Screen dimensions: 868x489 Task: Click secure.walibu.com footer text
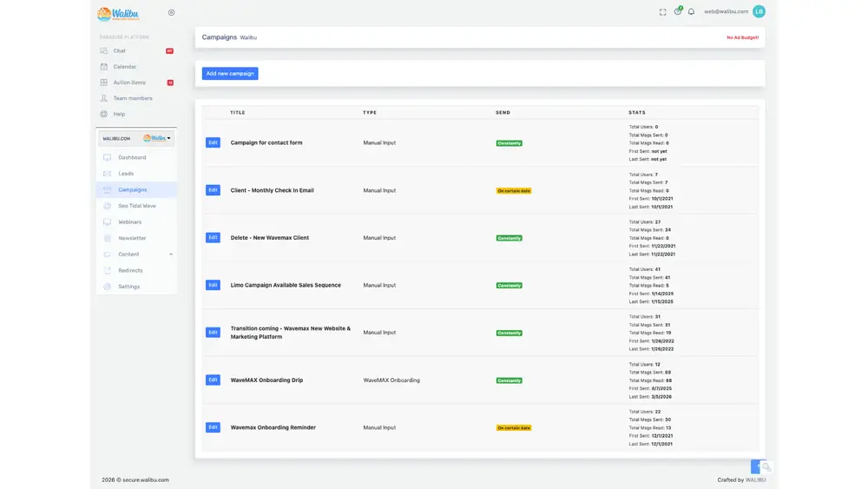pyautogui.click(x=146, y=479)
